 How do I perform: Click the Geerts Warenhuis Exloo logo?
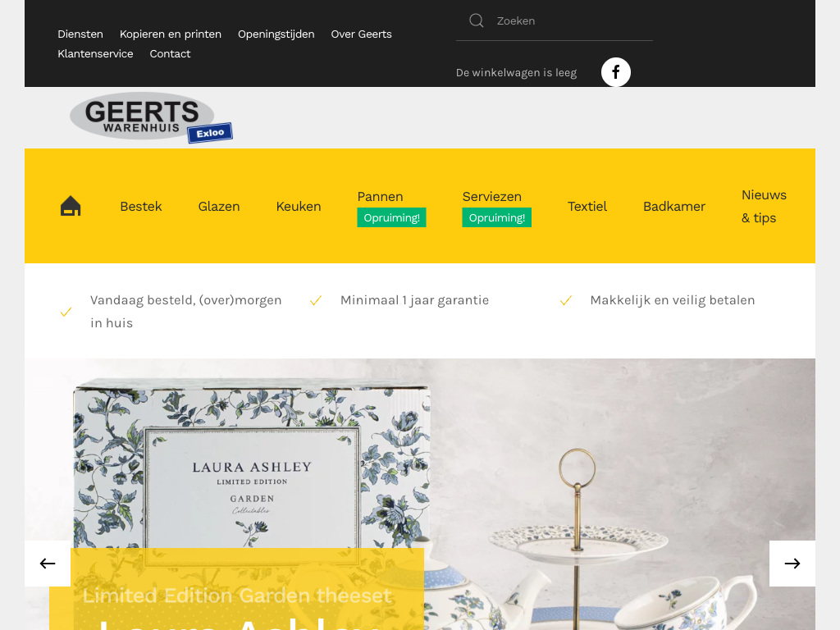[x=151, y=118]
